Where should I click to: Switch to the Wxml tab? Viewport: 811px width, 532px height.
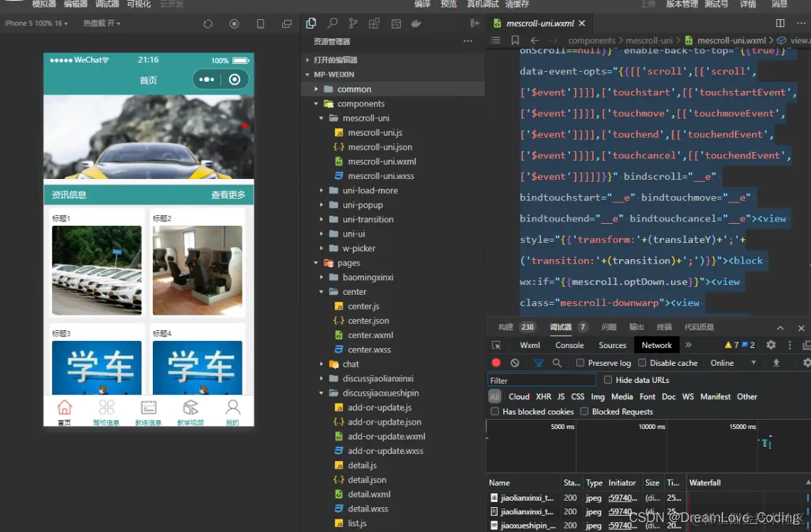click(530, 345)
